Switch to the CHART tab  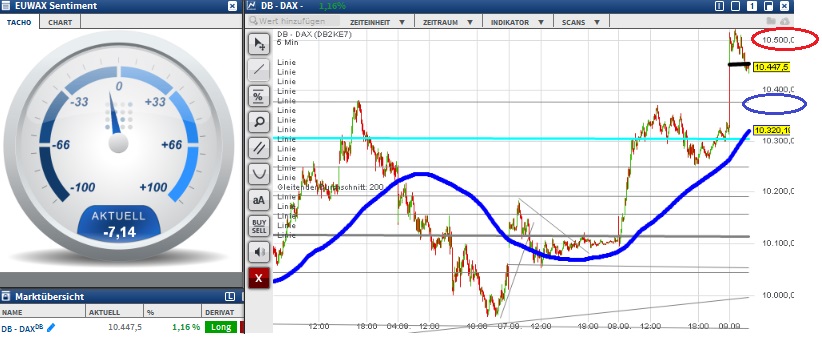coord(60,23)
